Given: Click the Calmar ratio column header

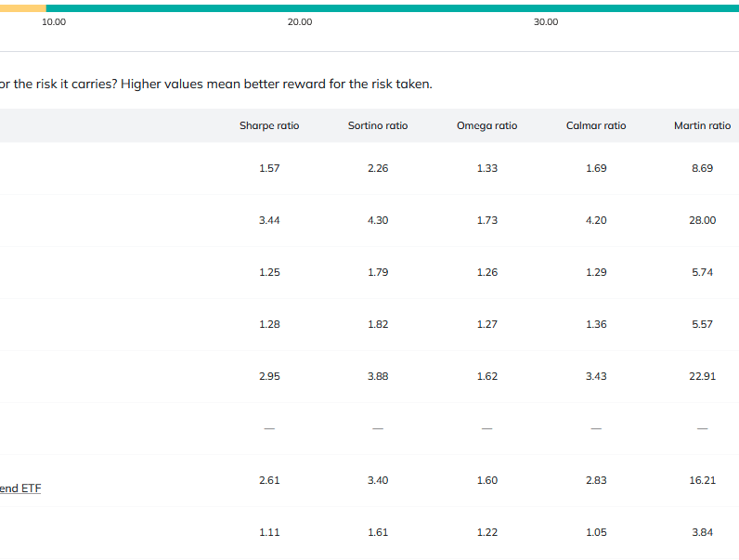Looking at the screenshot, I should 596,125.
